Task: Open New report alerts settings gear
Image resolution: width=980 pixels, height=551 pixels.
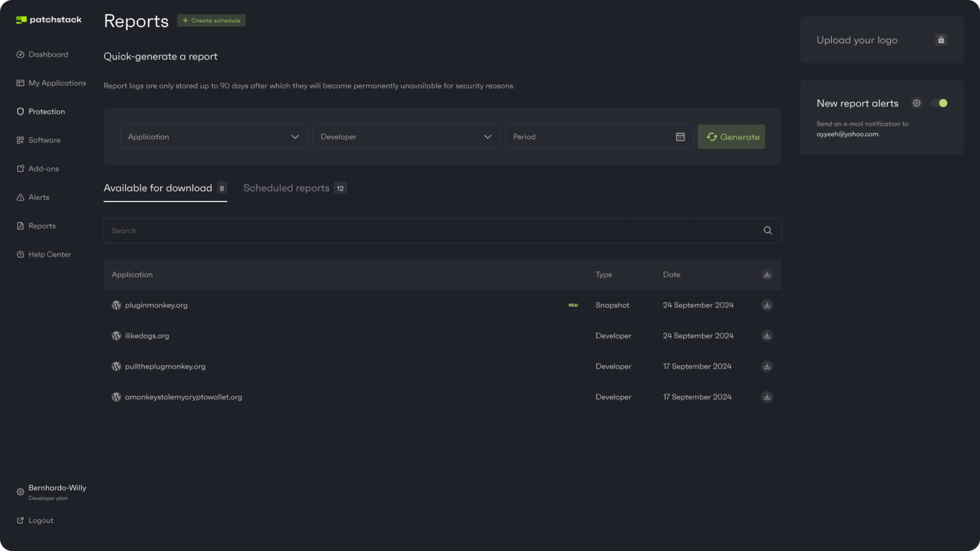Action: [917, 103]
